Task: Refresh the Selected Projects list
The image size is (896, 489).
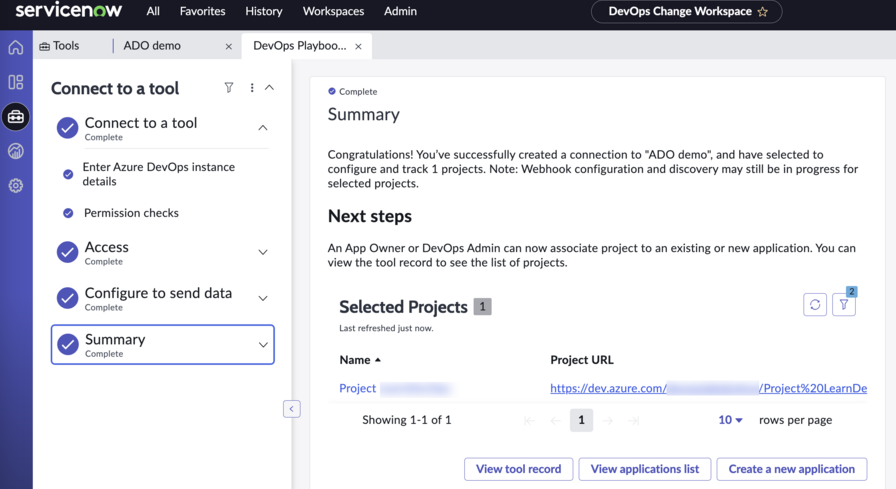Action: [x=815, y=304]
